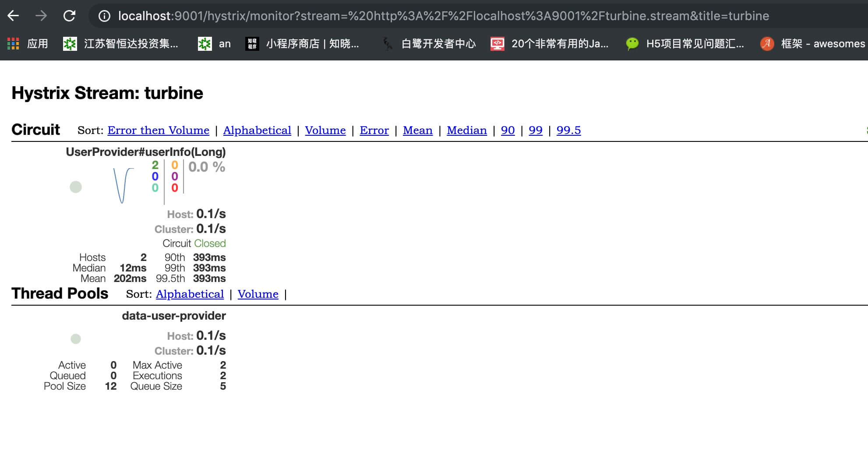Sort circuits by 90th percentile
This screenshot has width=868, height=458.
click(508, 130)
